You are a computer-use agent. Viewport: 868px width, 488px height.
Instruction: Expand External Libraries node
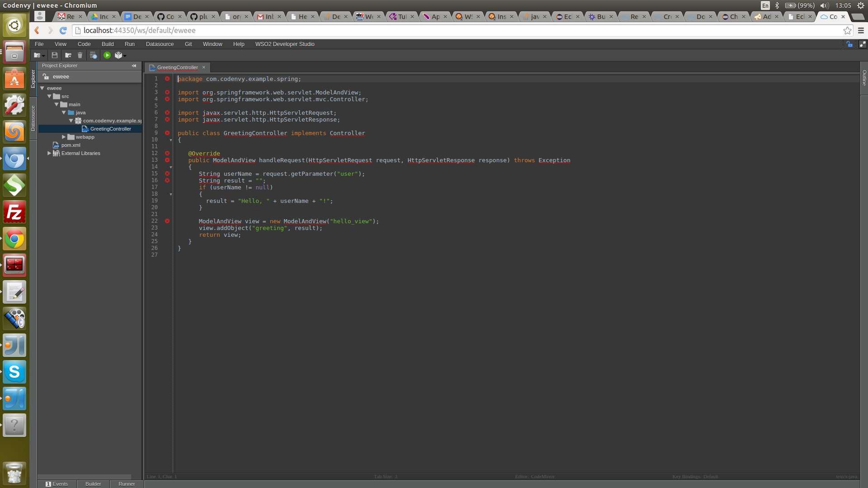[x=49, y=153]
